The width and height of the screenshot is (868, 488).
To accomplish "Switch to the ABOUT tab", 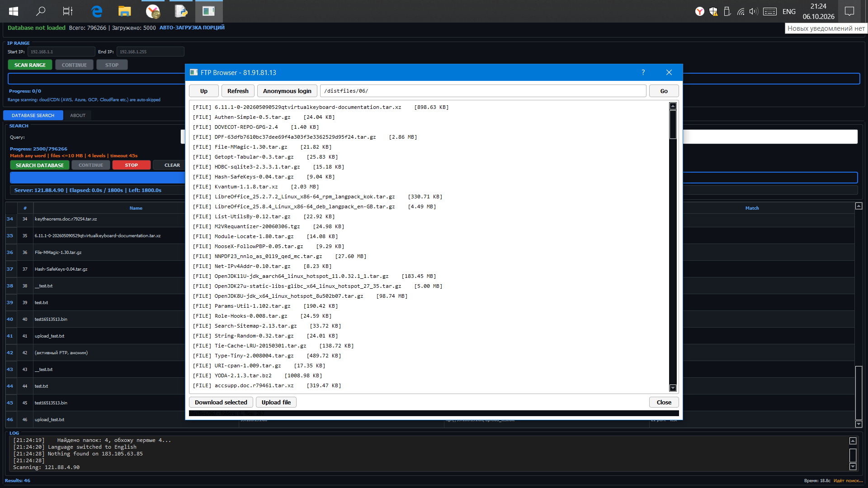I will tap(78, 115).
